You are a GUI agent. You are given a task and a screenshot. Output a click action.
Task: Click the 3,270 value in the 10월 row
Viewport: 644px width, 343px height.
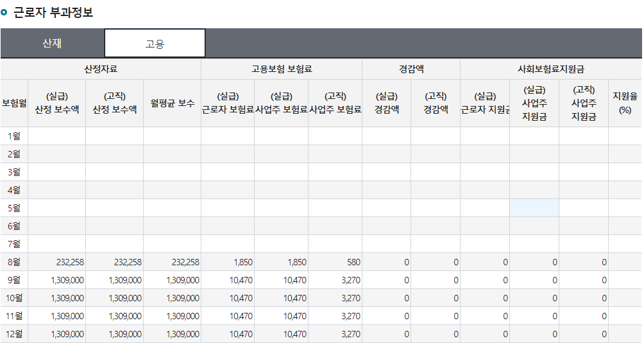coord(350,298)
